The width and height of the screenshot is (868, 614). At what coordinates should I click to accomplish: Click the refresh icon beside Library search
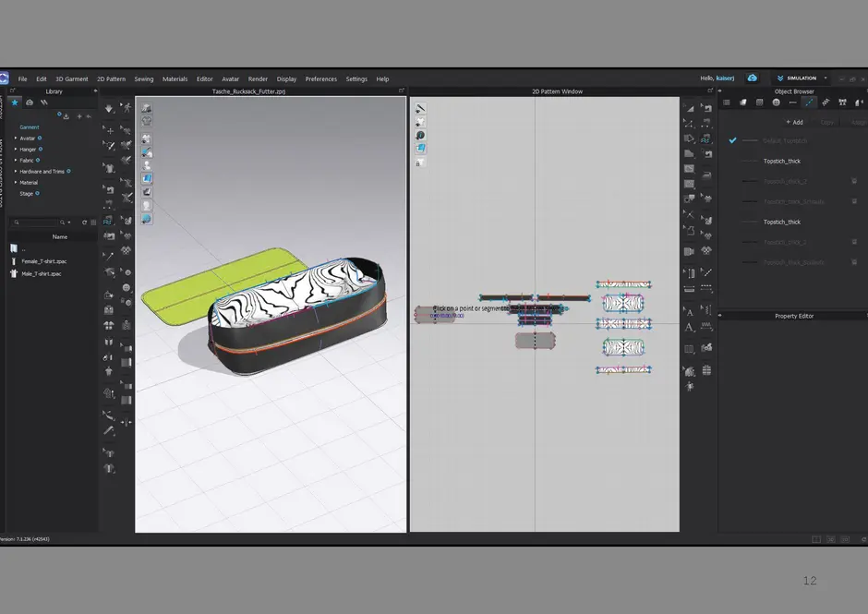pos(84,223)
